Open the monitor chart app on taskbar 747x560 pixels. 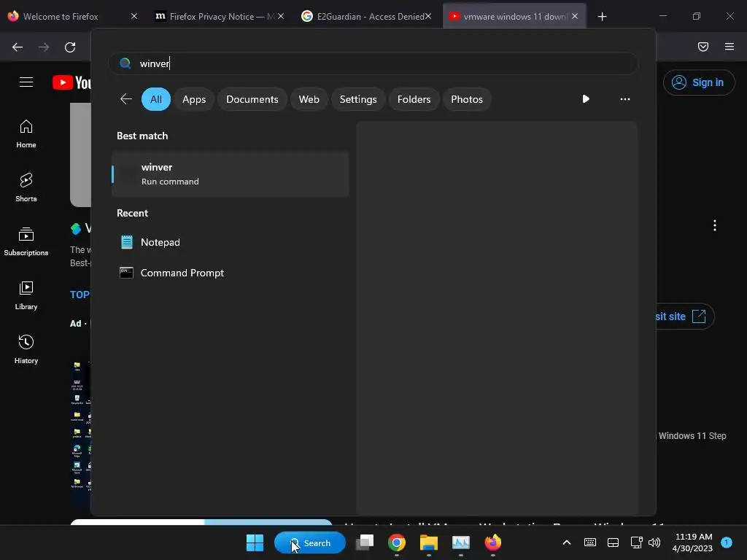pos(461,542)
